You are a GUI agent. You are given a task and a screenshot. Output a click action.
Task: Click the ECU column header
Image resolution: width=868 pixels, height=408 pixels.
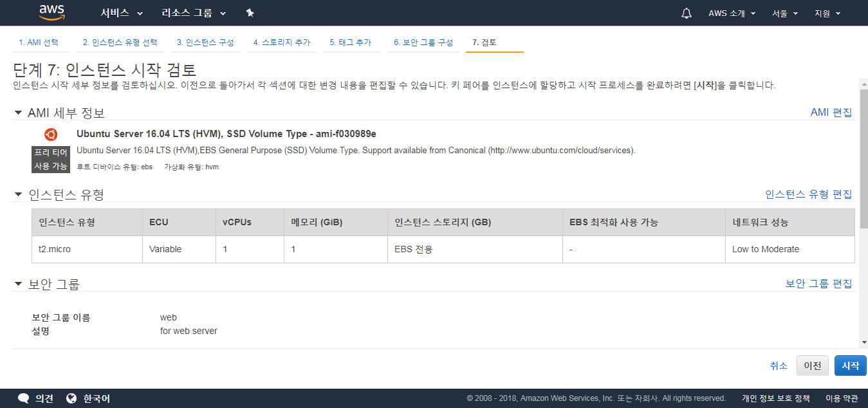tap(179, 223)
